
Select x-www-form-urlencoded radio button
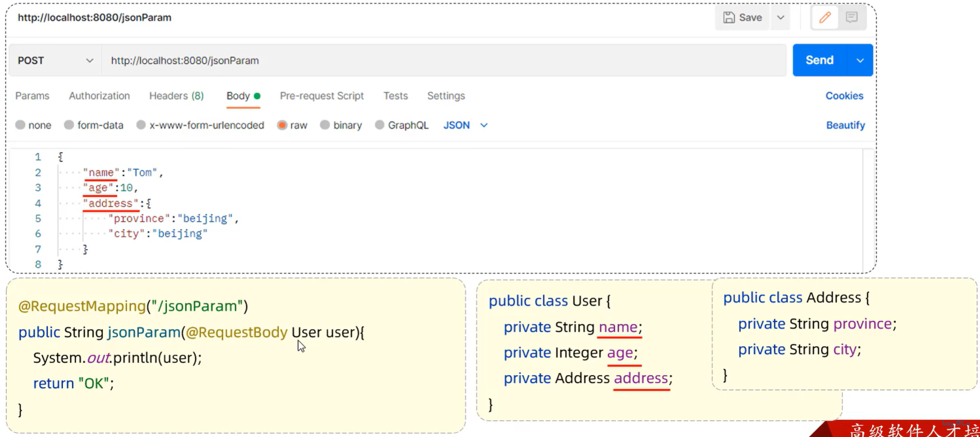pyautogui.click(x=141, y=125)
